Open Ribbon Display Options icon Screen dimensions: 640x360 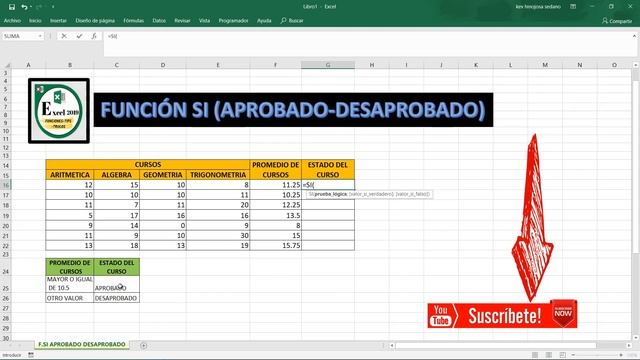pos(573,7)
